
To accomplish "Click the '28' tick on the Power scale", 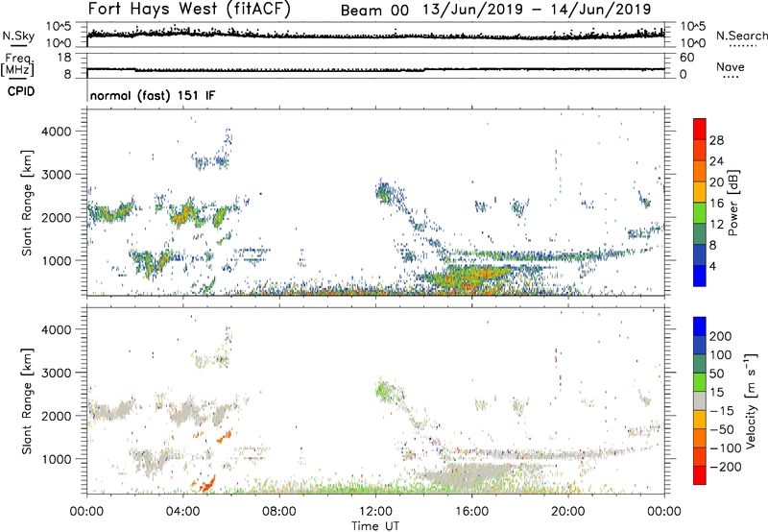I will click(716, 140).
